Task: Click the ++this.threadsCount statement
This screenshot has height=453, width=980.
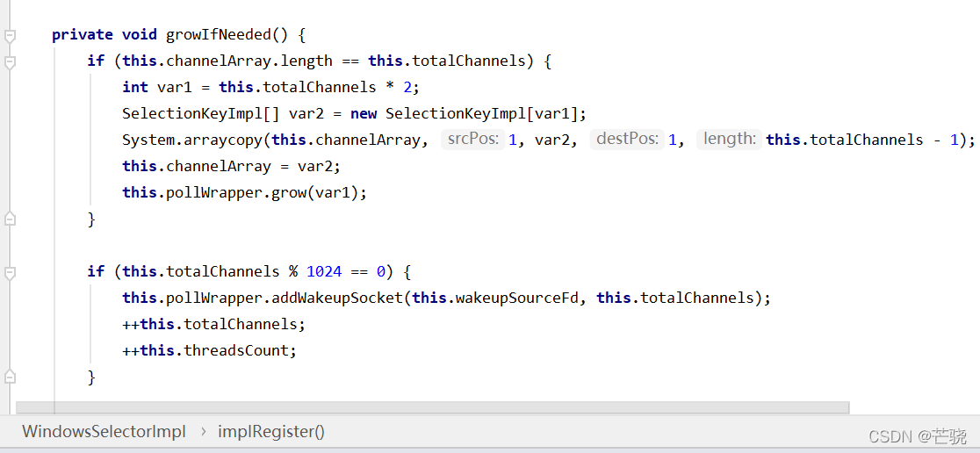Action: point(209,350)
